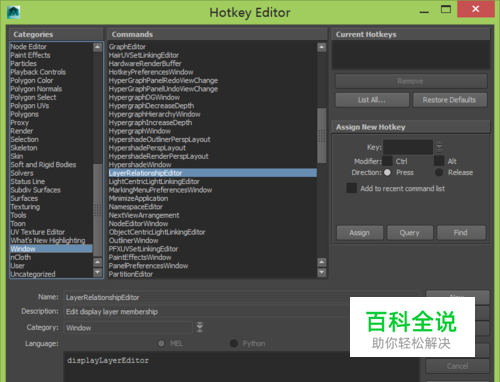Check Add to recent command list

(x=352, y=188)
